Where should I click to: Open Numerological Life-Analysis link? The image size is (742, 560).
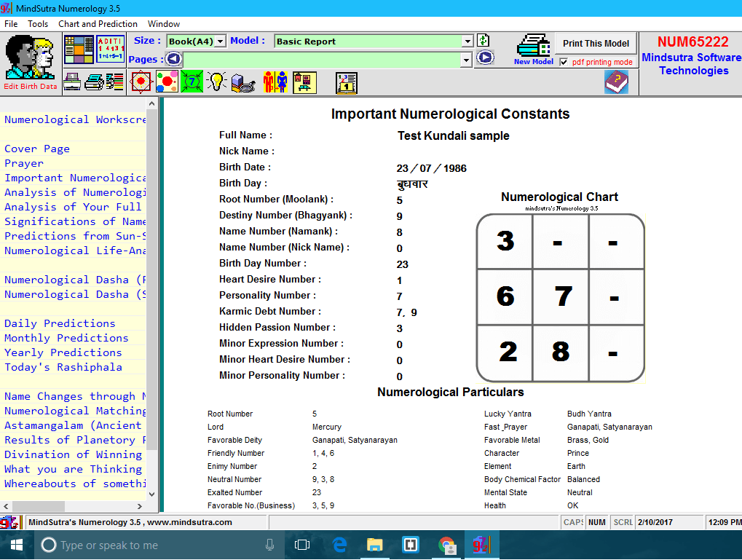coord(75,251)
